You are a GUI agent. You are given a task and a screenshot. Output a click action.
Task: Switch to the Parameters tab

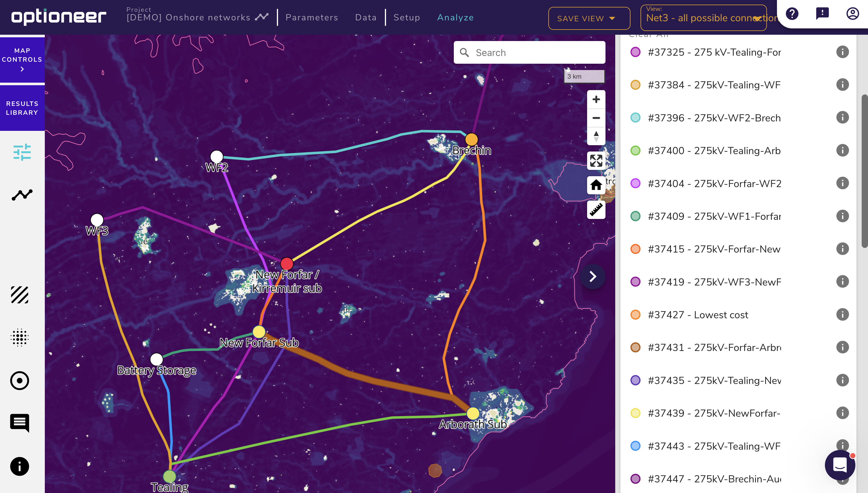311,18
